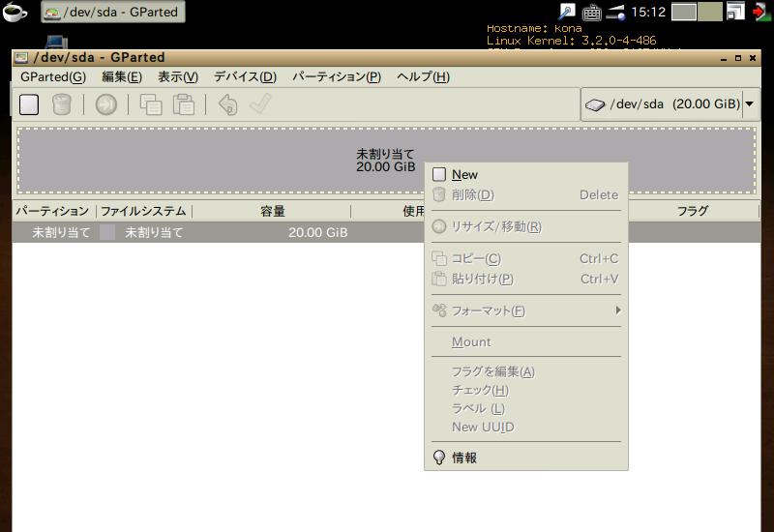Select Mount in the context menu
774x532 pixels.
tap(526, 342)
